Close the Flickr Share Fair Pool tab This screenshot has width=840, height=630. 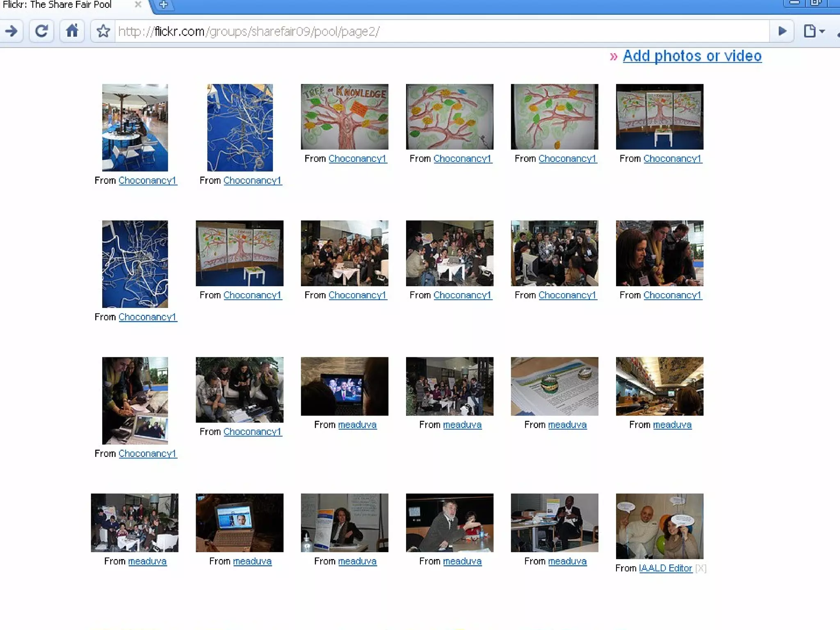pyautogui.click(x=138, y=5)
